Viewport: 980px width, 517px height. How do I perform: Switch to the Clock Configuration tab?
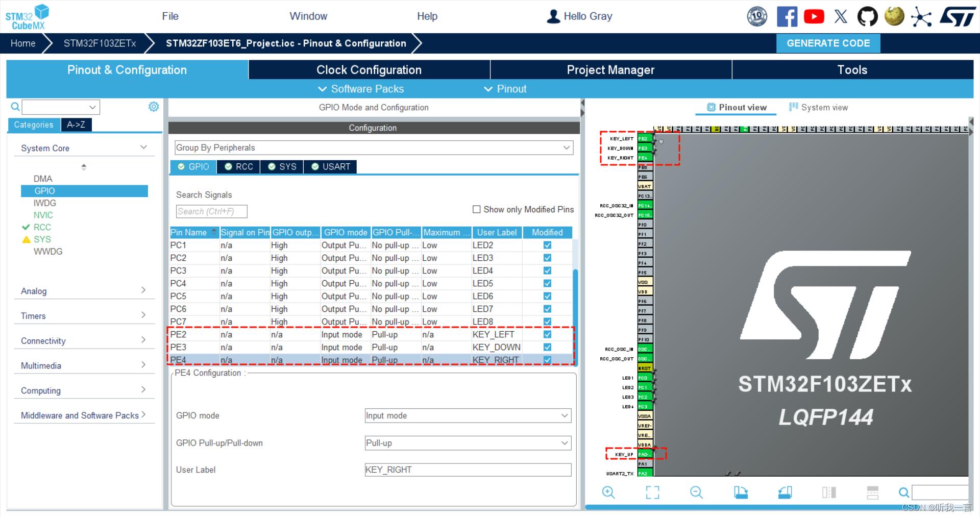pyautogui.click(x=369, y=70)
